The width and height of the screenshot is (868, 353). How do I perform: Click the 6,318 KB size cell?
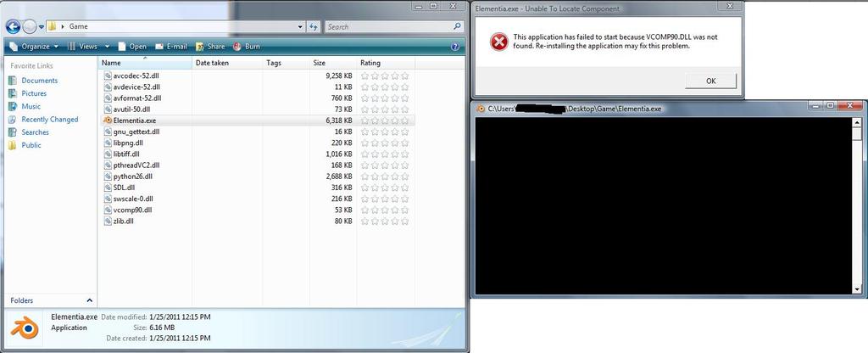pos(339,120)
